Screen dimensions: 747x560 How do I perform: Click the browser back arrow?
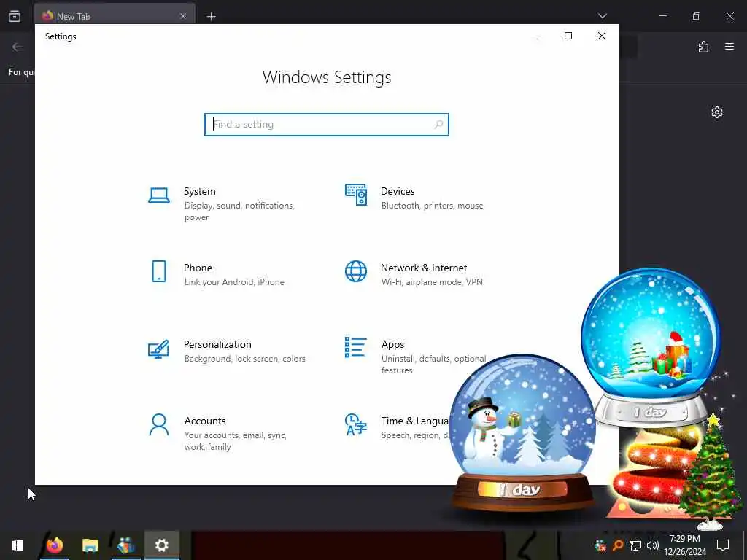(x=18, y=47)
